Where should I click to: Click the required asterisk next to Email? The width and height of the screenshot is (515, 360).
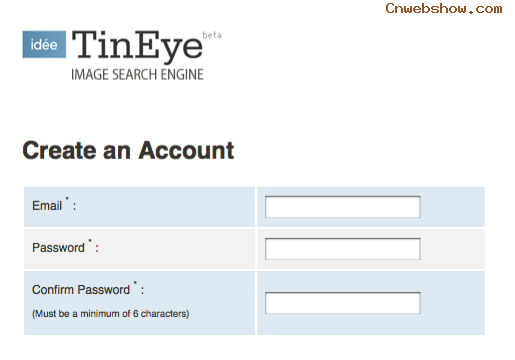[67, 199]
